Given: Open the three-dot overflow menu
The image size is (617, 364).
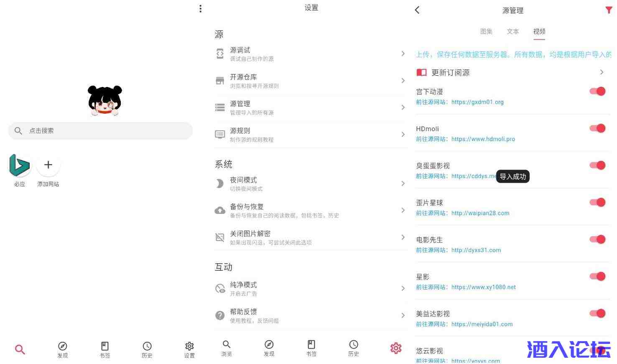Looking at the screenshot, I should (x=201, y=9).
